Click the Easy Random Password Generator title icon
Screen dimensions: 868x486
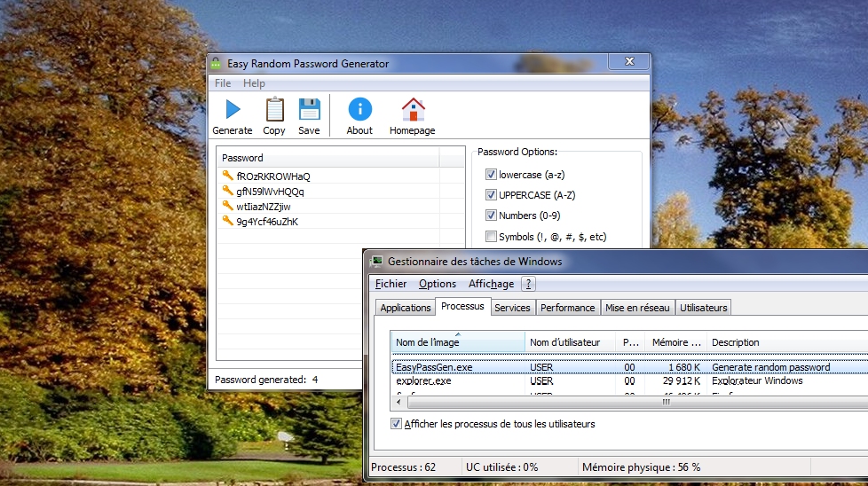click(x=216, y=64)
